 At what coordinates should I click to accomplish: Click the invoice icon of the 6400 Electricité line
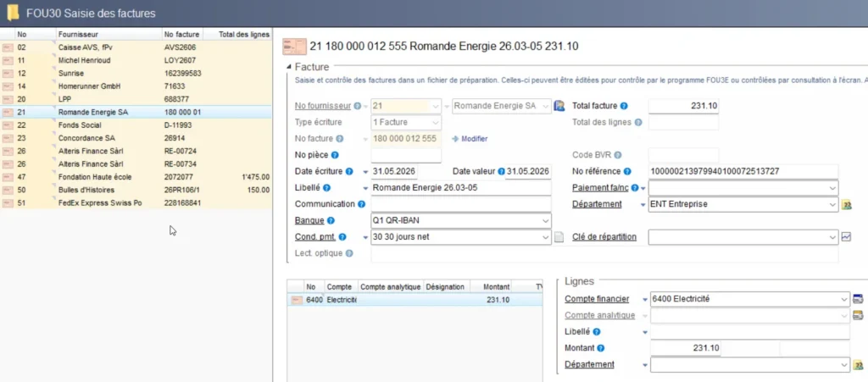[x=297, y=300]
